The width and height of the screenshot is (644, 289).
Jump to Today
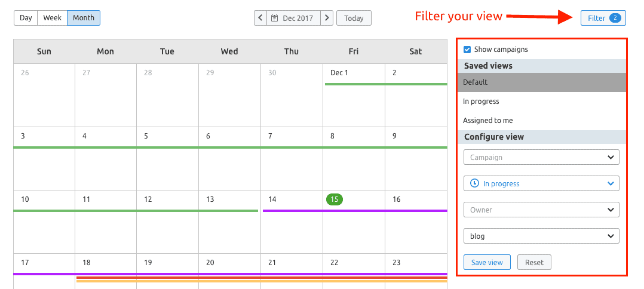click(x=354, y=18)
